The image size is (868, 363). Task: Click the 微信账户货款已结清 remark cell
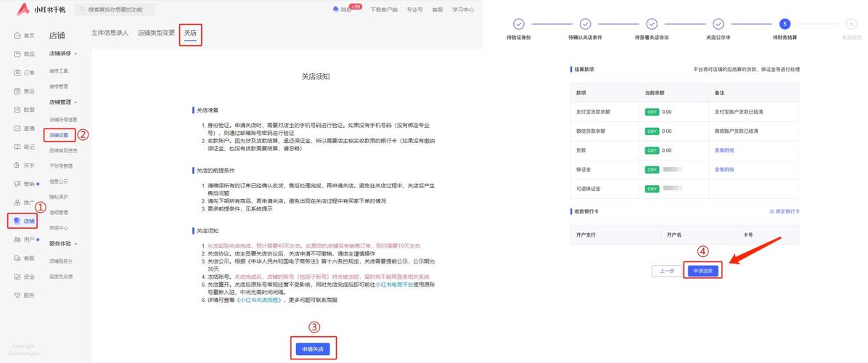click(x=754, y=131)
